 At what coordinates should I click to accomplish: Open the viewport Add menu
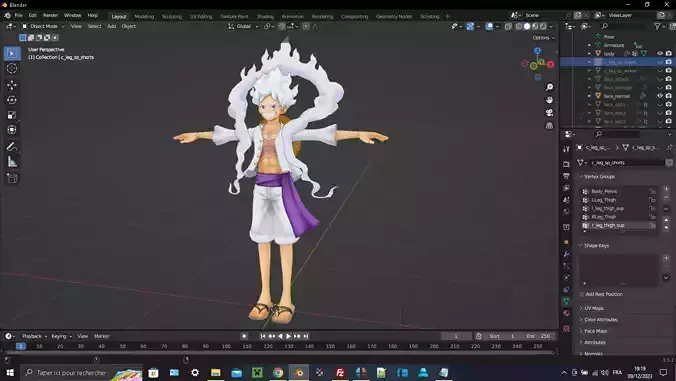click(112, 26)
